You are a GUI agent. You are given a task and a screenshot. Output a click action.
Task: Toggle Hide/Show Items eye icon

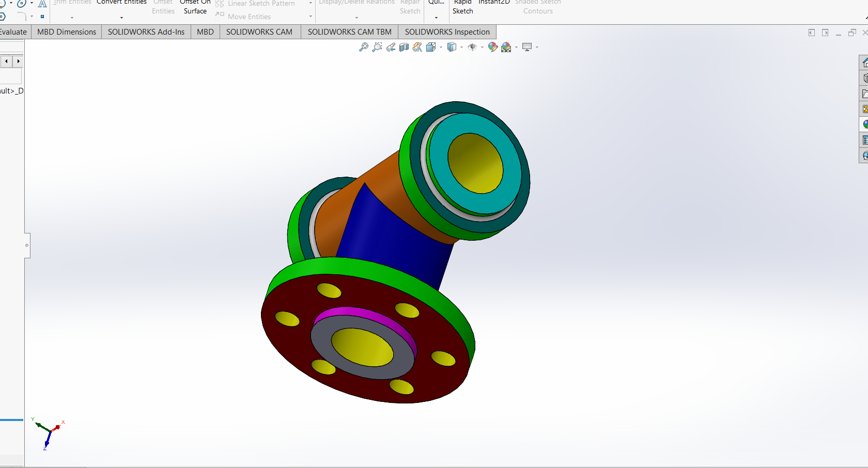pyautogui.click(x=472, y=47)
